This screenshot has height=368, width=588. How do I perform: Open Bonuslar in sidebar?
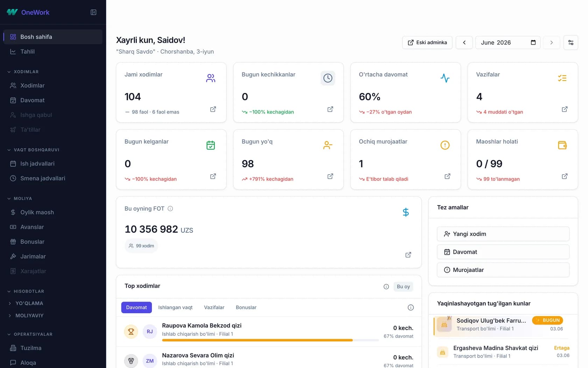coord(53,242)
